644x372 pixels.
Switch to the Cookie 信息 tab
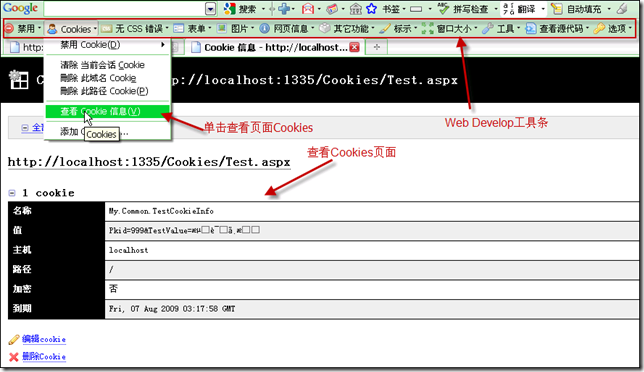click(269, 48)
